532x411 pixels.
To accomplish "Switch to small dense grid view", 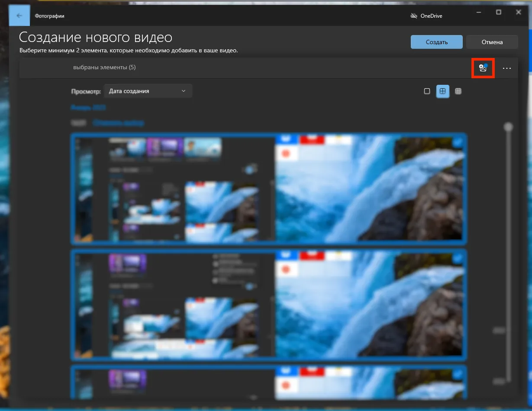I will coord(458,91).
